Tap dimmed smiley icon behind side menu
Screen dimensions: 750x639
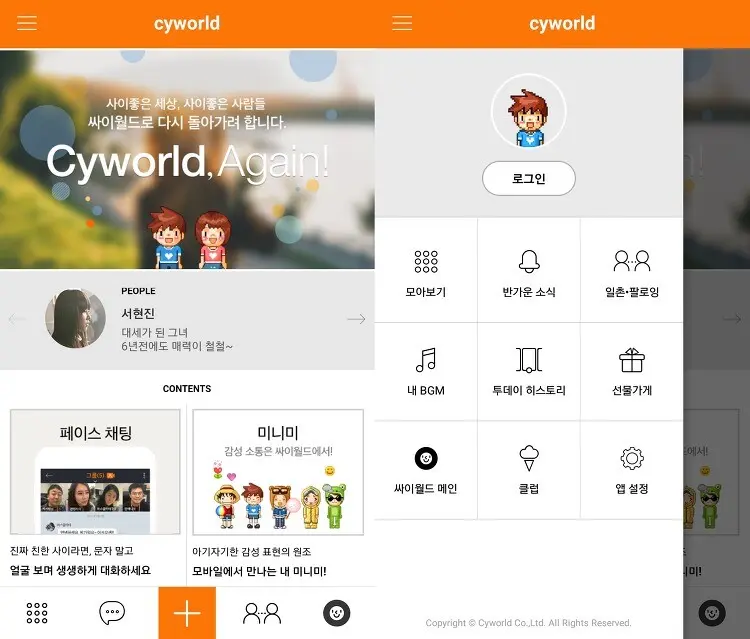click(712, 613)
